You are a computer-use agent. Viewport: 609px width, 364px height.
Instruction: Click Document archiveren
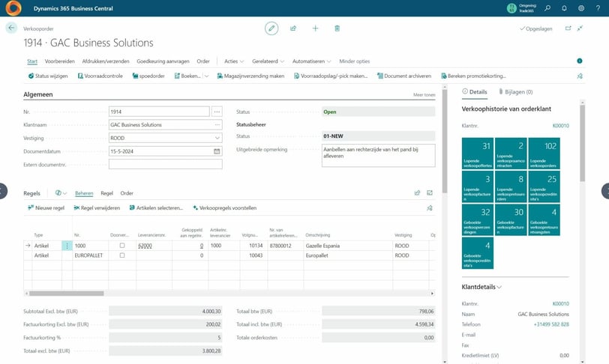point(404,76)
